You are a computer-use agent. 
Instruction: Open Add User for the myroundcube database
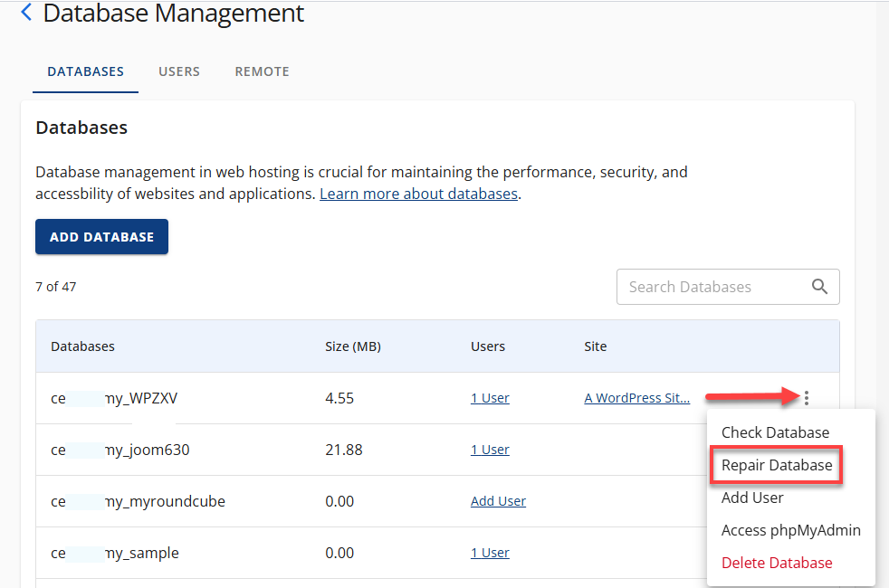498,500
